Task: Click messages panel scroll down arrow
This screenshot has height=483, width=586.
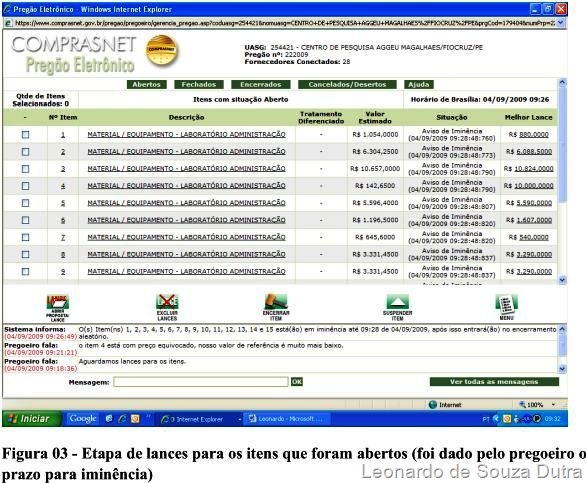Action: click(x=562, y=369)
